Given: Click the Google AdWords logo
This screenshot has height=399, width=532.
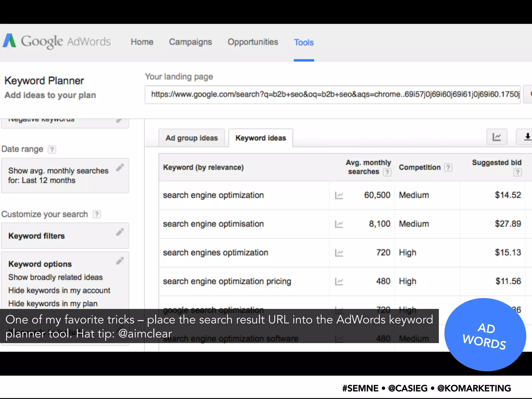Looking at the screenshot, I should point(57,42).
